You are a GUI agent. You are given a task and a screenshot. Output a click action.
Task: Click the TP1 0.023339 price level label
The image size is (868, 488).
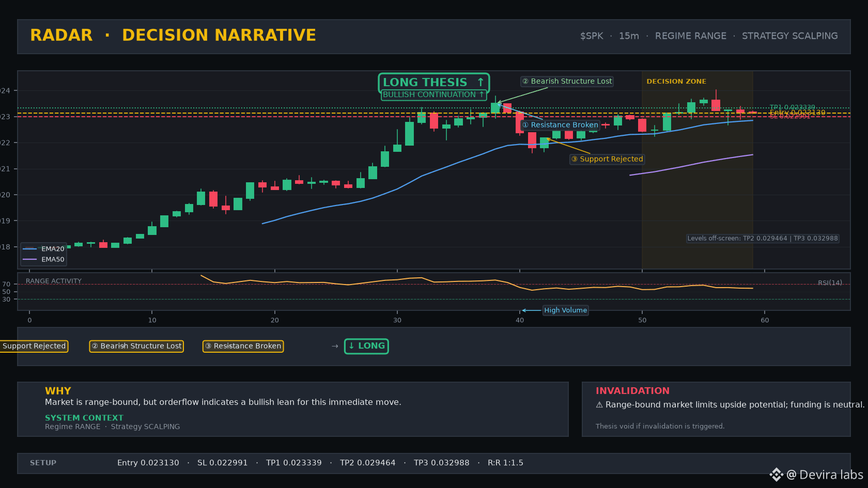pos(792,107)
